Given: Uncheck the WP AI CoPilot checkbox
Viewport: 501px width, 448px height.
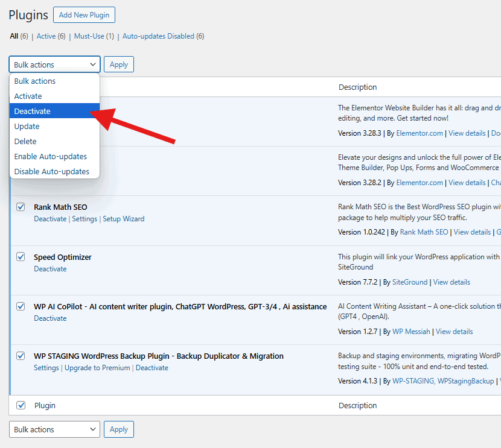Looking at the screenshot, I should [x=21, y=306].
